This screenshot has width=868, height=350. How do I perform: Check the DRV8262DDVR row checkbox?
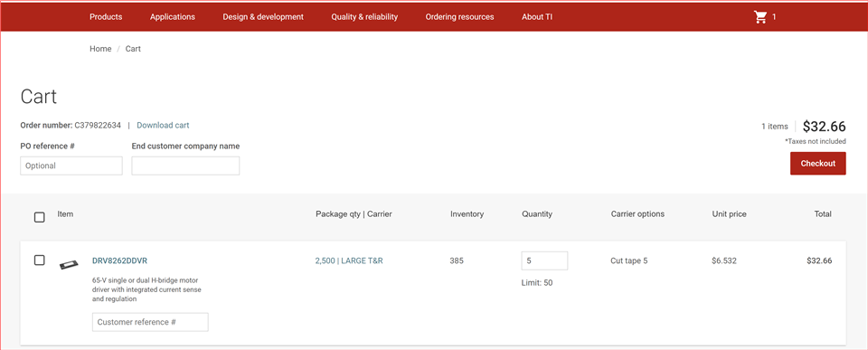click(x=39, y=260)
